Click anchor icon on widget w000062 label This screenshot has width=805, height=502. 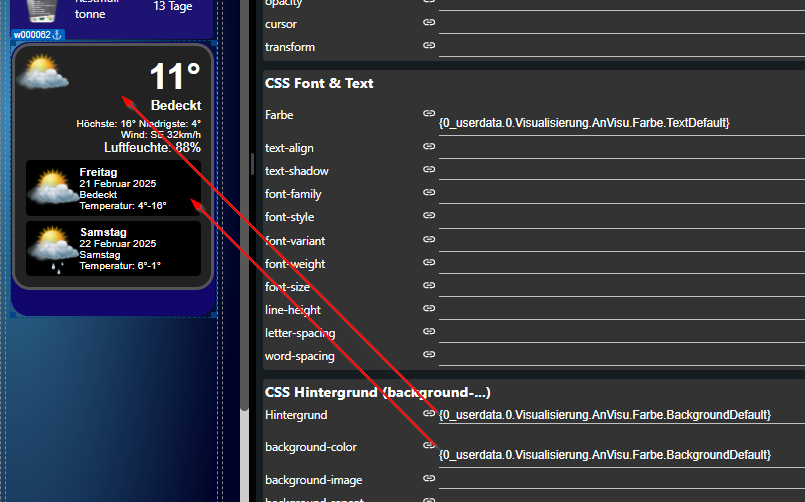click(58, 34)
